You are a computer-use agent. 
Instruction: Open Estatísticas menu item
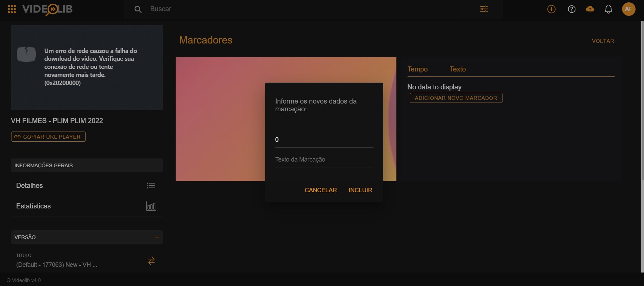click(87, 206)
